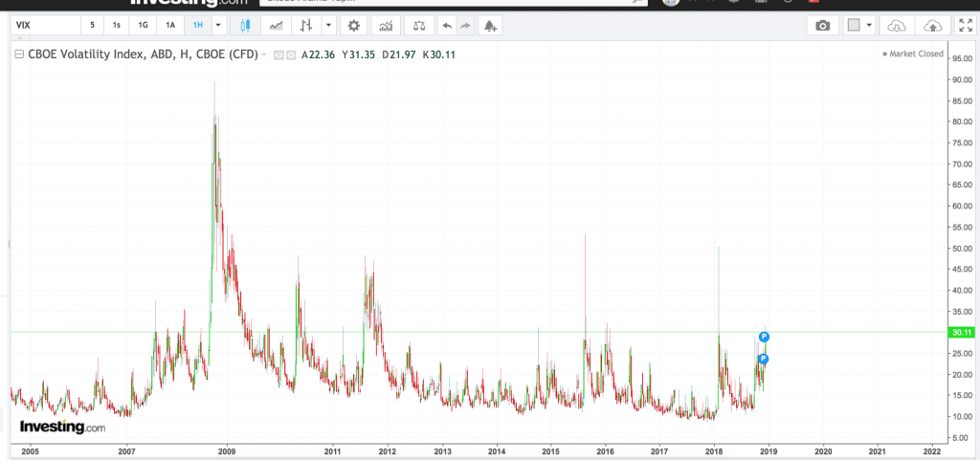The image size is (980, 460).
Task: Select the 5 minute interval
Action: tap(93, 26)
